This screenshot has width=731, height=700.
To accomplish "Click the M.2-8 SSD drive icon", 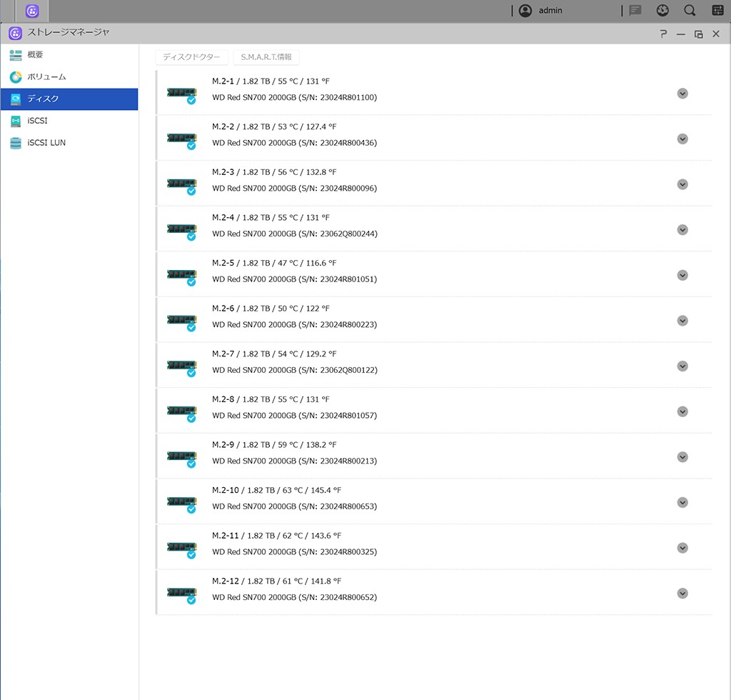I will coord(182,413).
